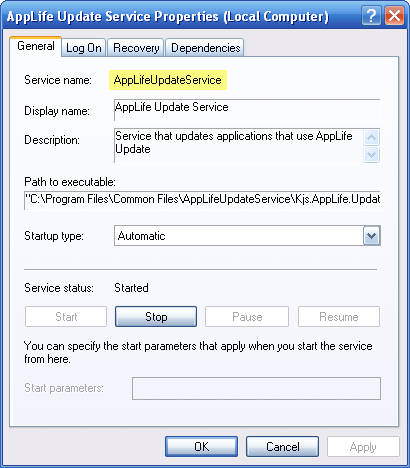Click the Help question mark icon
Screen dimensions: 410x468
pos(371,16)
